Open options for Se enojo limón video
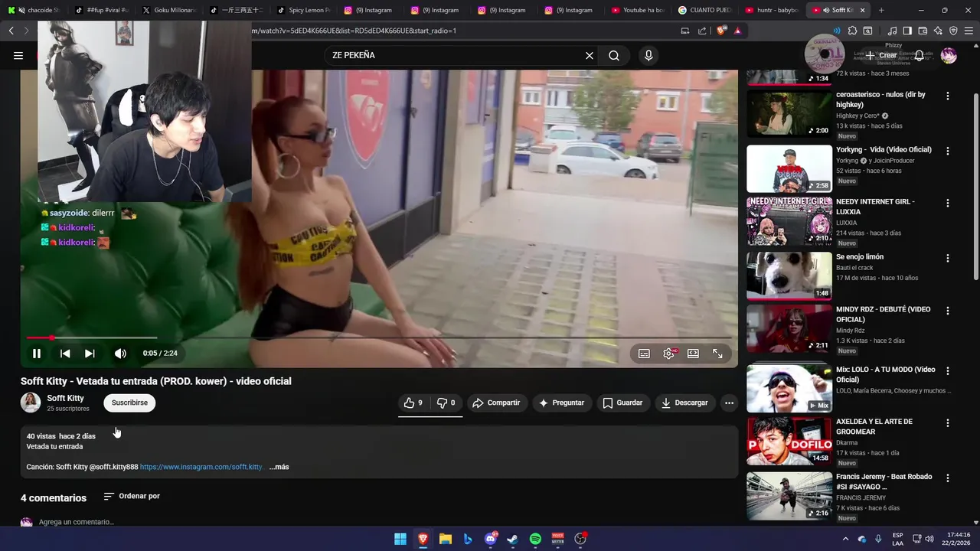Image resolution: width=980 pixels, height=551 pixels. pyautogui.click(x=948, y=259)
